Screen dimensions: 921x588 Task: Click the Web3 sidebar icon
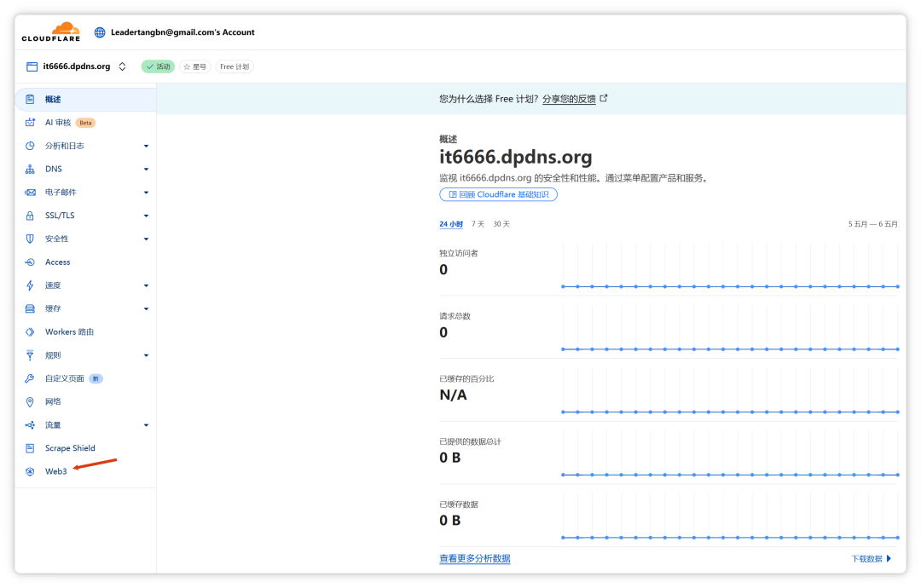pos(30,472)
